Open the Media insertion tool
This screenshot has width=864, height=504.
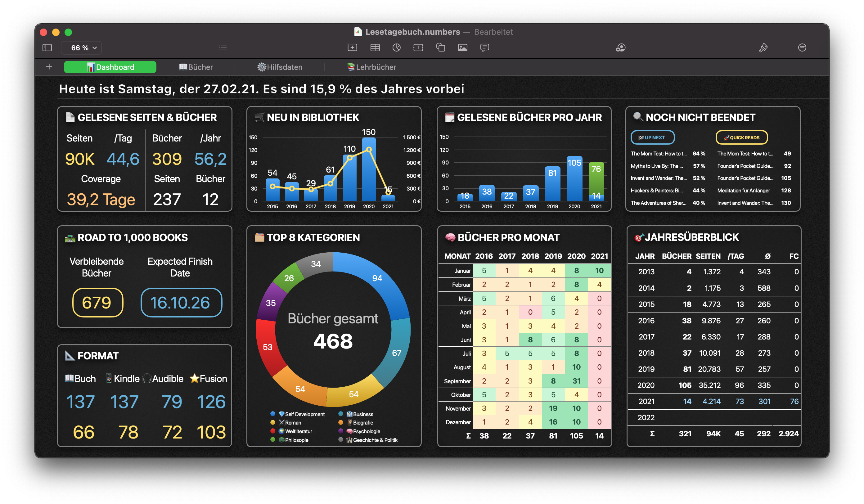(x=462, y=48)
